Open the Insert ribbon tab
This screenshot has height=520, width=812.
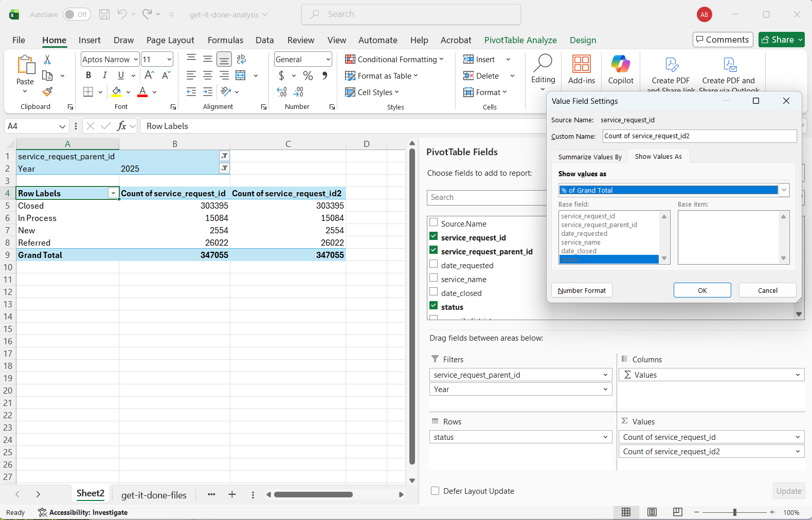[x=89, y=40]
